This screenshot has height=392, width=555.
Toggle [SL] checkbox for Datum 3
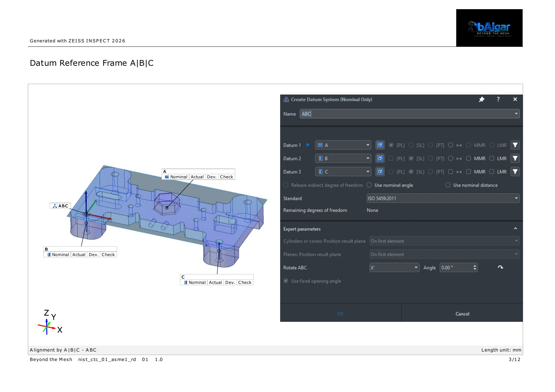pyautogui.click(x=411, y=172)
